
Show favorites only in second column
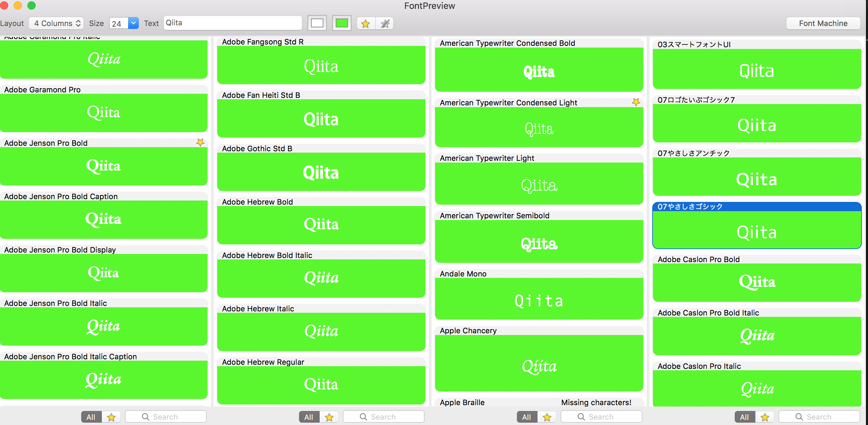tap(329, 417)
